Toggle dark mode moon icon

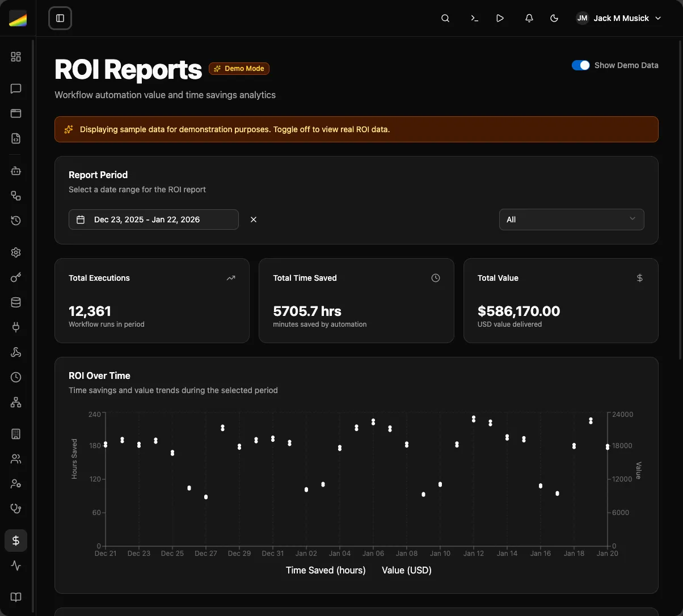tap(554, 18)
